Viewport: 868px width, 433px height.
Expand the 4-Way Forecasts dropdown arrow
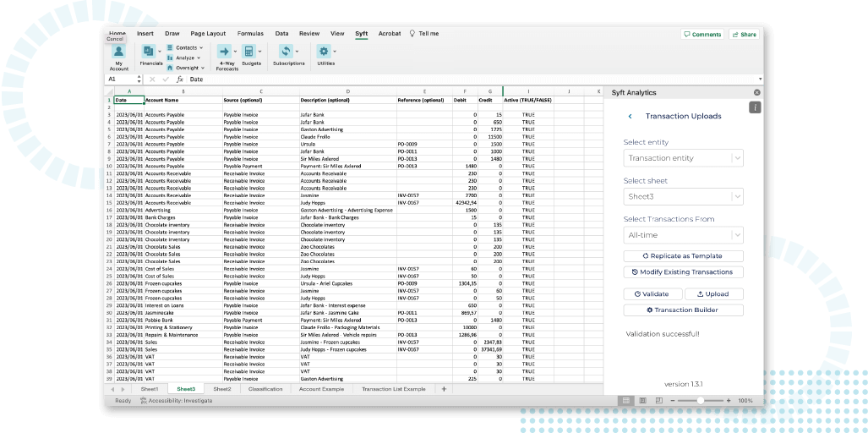[x=235, y=52]
